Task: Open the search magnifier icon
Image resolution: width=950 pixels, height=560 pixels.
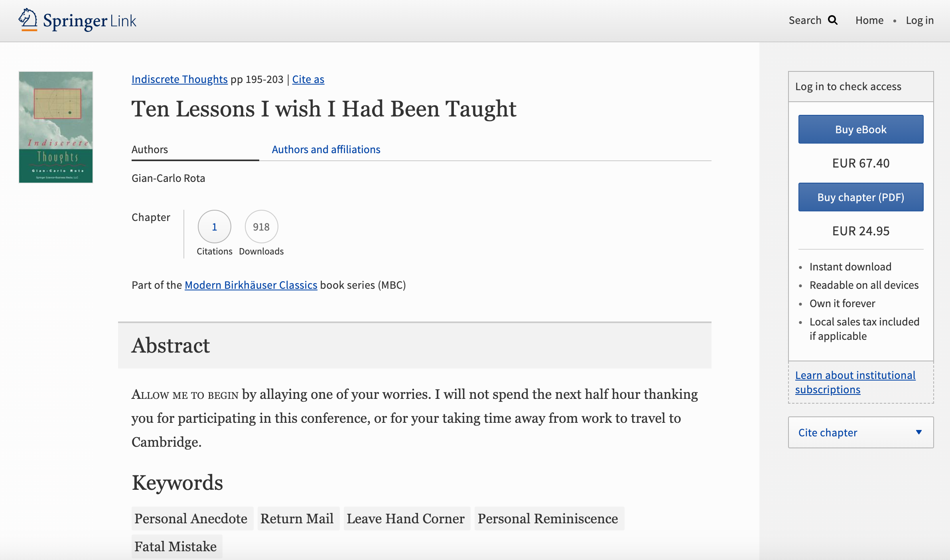Action: point(833,20)
